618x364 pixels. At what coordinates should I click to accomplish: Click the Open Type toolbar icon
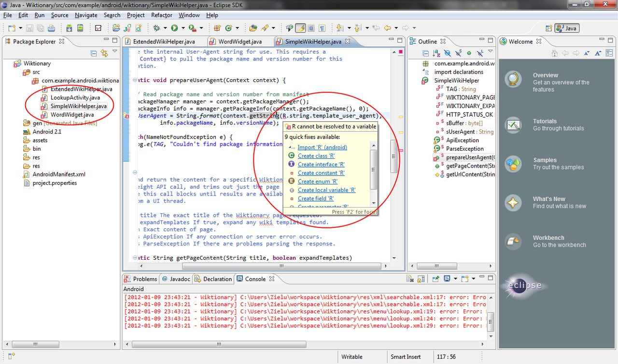pyautogui.click(x=253, y=28)
